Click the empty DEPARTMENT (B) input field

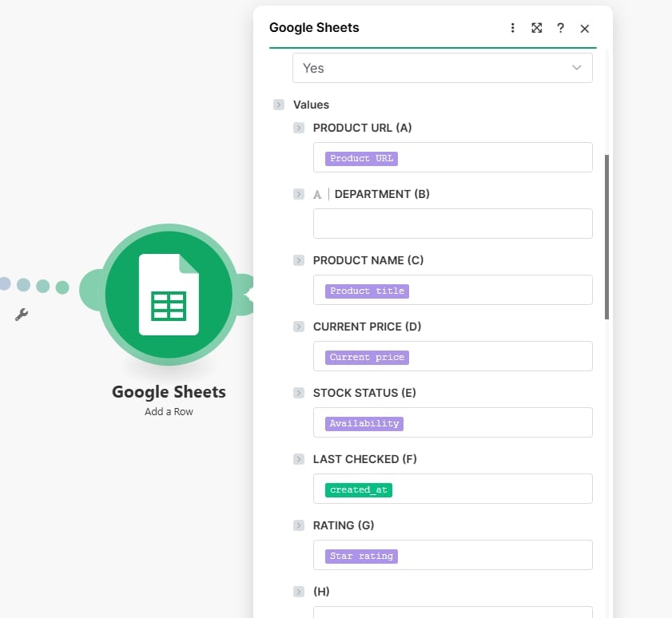tap(453, 224)
